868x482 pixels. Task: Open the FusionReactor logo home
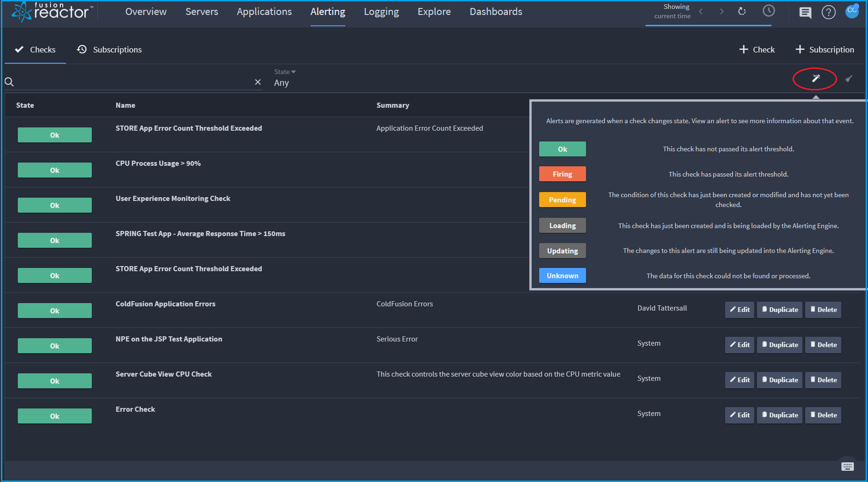[x=52, y=12]
